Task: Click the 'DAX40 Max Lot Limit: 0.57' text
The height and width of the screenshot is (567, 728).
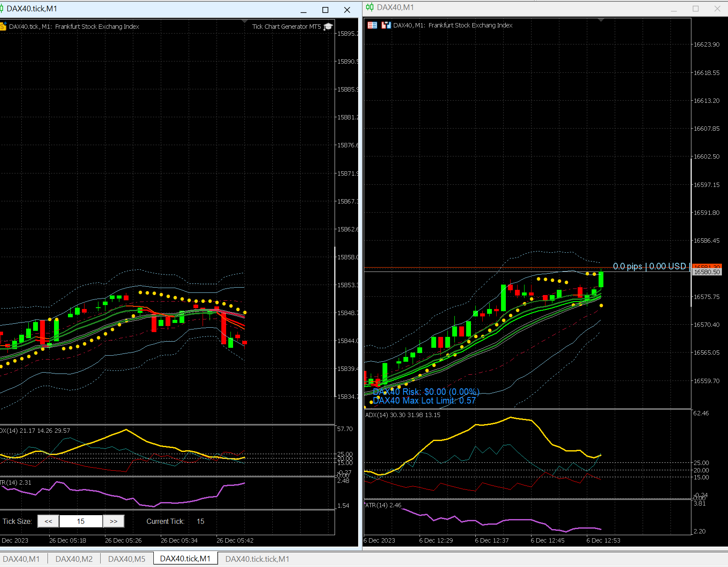Action: [x=424, y=401]
